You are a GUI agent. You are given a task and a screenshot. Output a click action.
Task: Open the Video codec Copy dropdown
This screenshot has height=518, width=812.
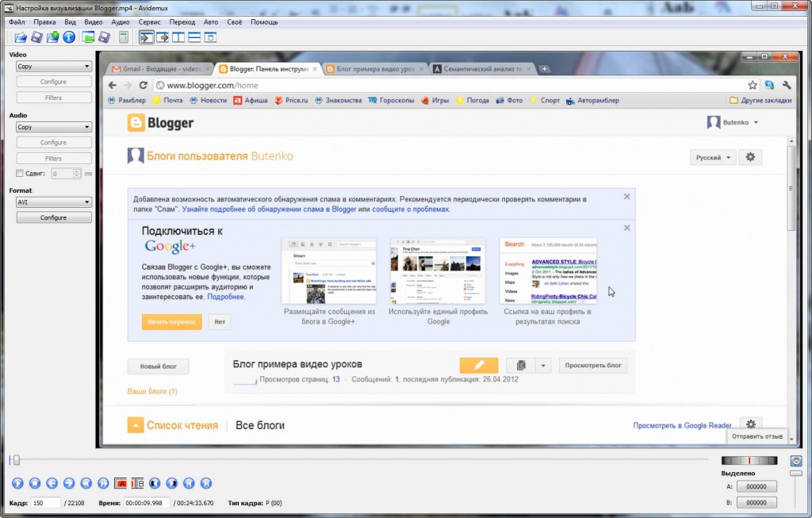pyautogui.click(x=54, y=67)
